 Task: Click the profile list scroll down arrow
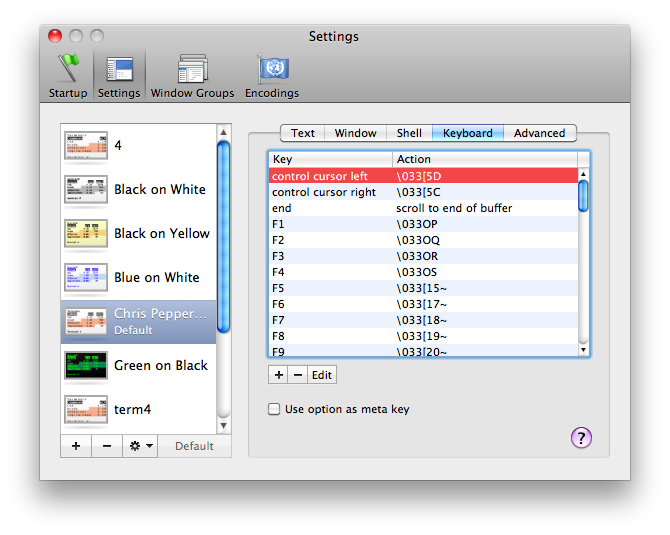(x=223, y=426)
